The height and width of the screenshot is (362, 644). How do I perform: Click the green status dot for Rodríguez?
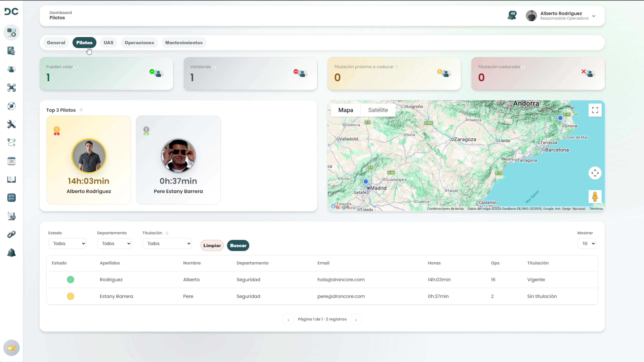click(70, 280)
